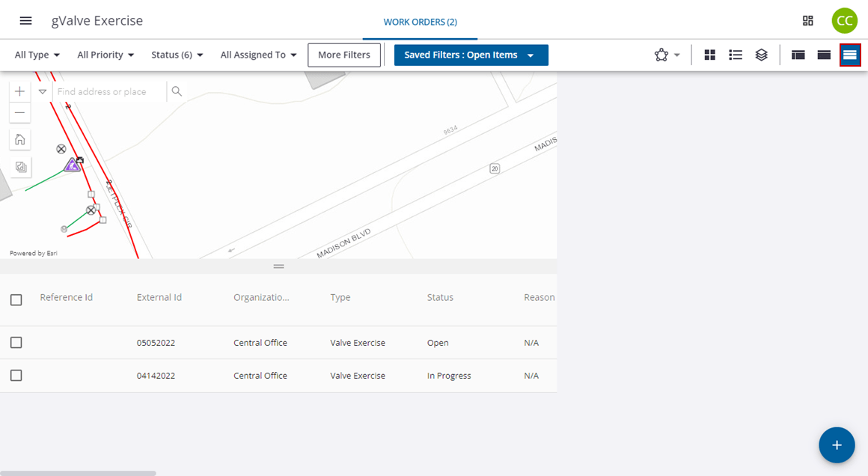The image size is (868, 476).
Task: Zoom in on the map
Action: pos(19,91)
